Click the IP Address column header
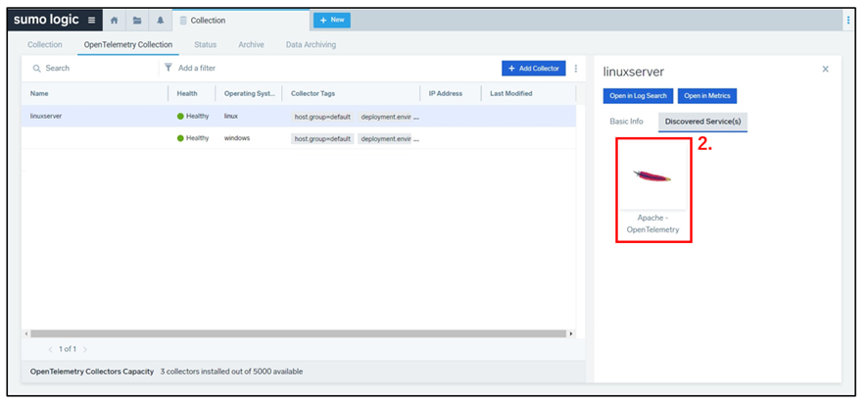 pyautogui.click(x=446, y=94)
